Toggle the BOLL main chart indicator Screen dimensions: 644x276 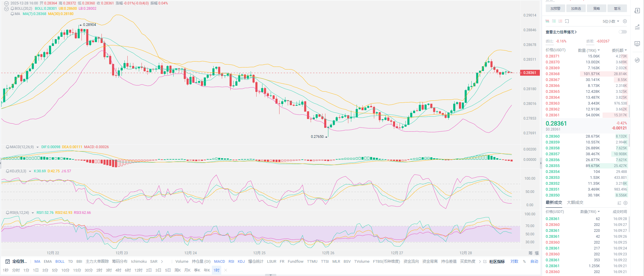point(60,262)
